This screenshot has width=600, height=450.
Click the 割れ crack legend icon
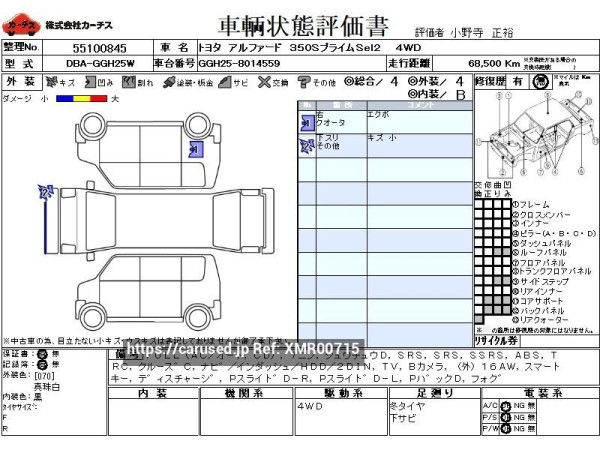click(129, 82)
